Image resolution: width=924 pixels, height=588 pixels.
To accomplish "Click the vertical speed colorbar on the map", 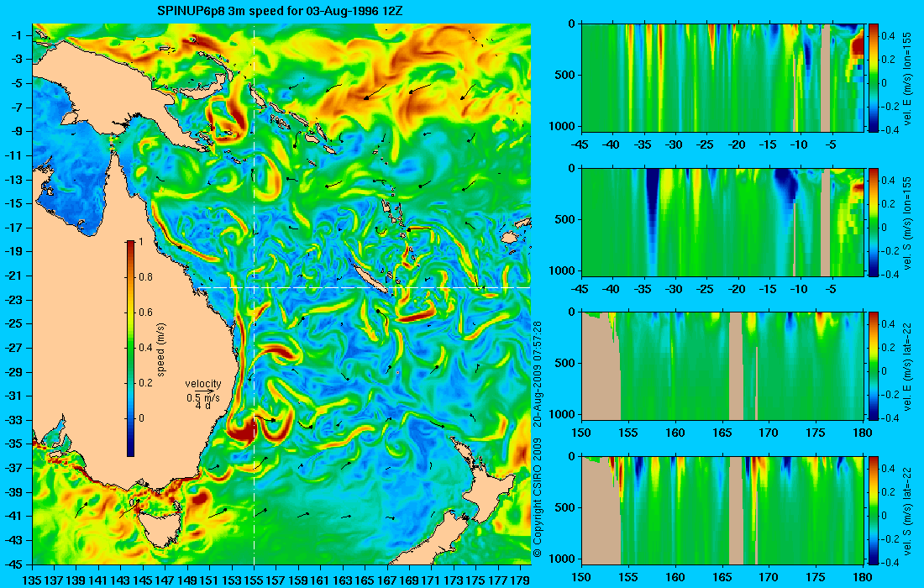I will (130, 349).
